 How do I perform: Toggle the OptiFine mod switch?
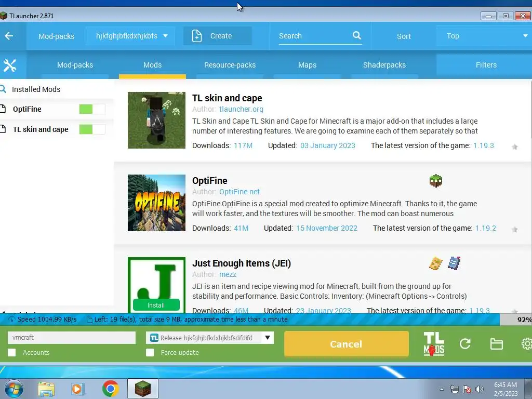[92, 109]
